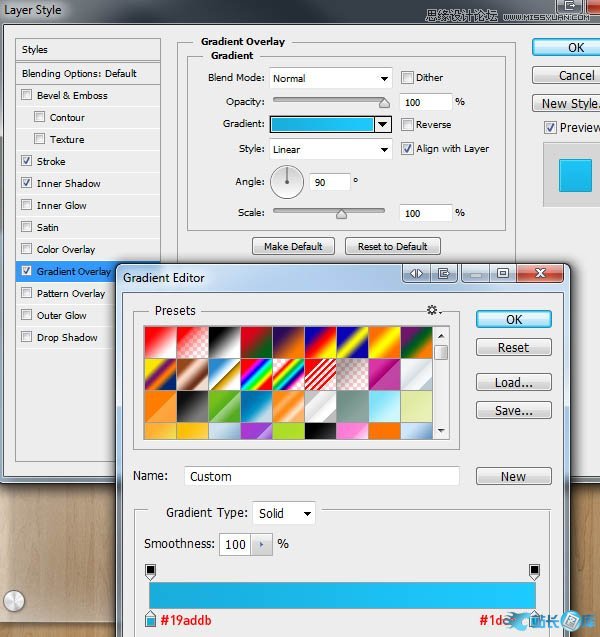The image size is (600, 637).
Task: Choose the red diagonal stripes preset
Action: 319,373
